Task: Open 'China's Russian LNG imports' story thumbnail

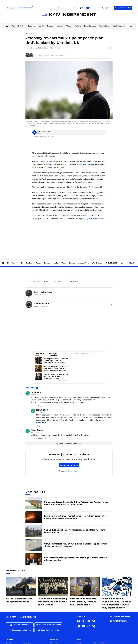Action: point(34,531)
